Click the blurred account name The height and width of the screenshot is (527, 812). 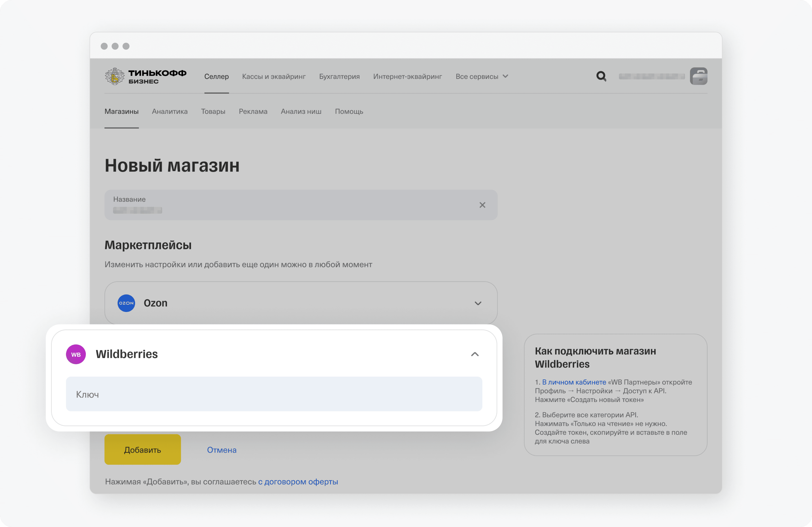[652, 76]
